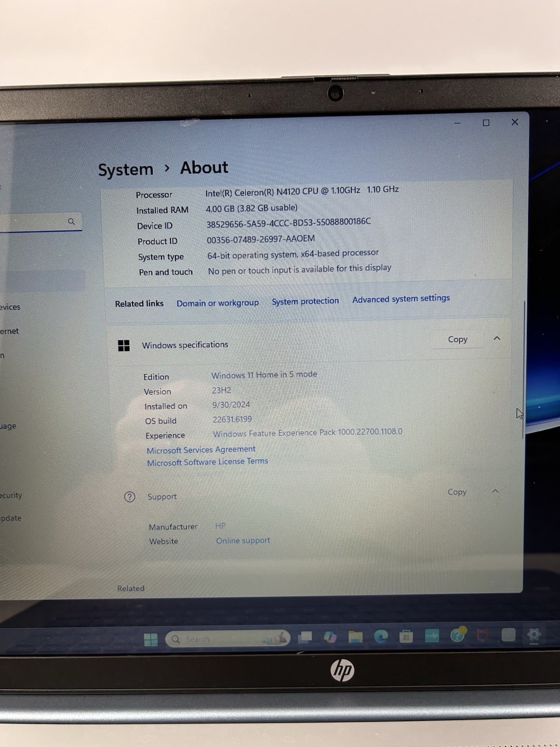This screenshot has width=560, height=747.
Task: Open File Explorer from the taskbar
Action: [356, 636]
